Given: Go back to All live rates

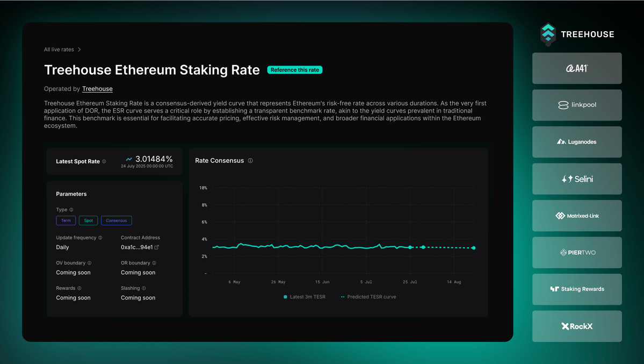Looking at the screenshot, I should coord(59,49).
